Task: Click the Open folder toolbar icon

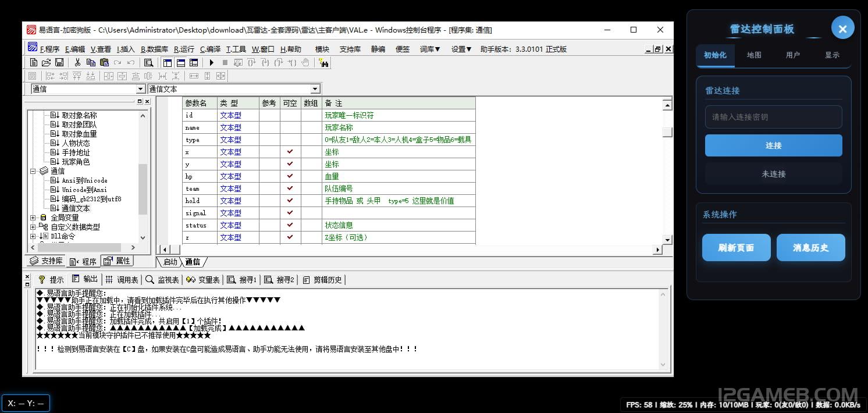Action: (x=46, y=62)
